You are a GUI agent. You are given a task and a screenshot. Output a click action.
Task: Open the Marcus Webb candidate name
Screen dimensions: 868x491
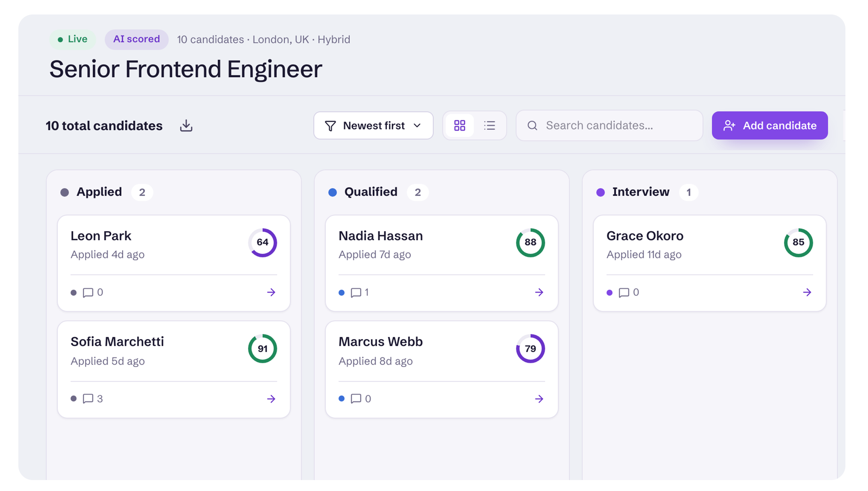pos(381,341)
